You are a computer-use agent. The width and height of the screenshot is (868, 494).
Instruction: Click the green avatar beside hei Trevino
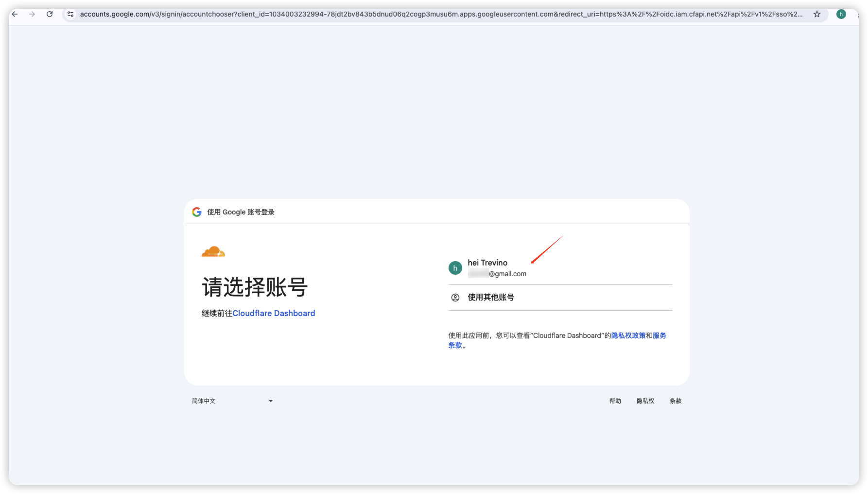click(455, 268)
